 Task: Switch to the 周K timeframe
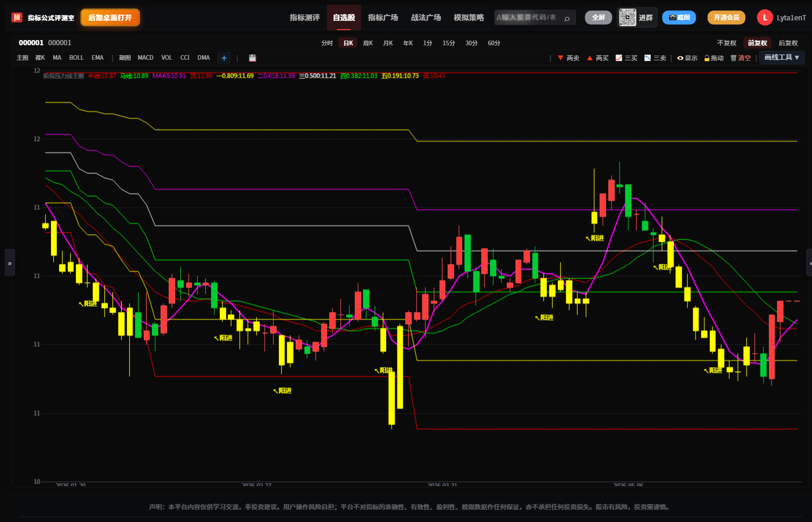coord(368,43)
